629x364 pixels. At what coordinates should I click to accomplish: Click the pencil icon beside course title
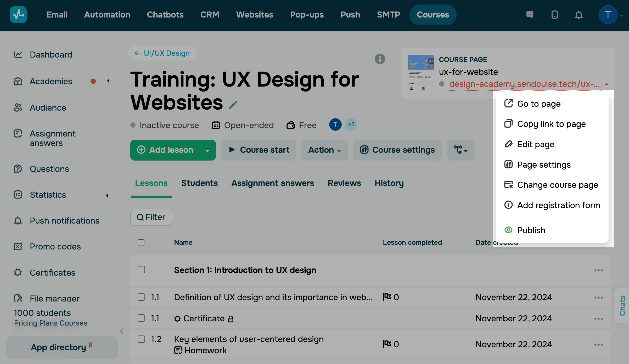(x=233, y=105)
